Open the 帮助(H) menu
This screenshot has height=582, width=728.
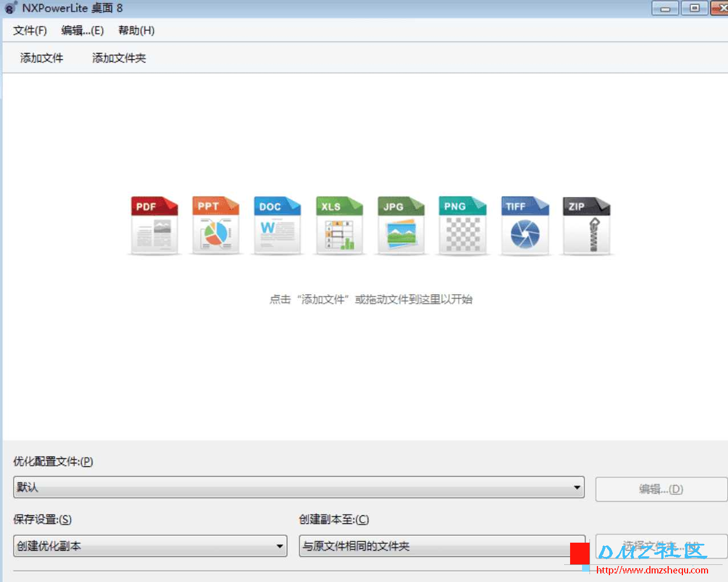point(136,30)
